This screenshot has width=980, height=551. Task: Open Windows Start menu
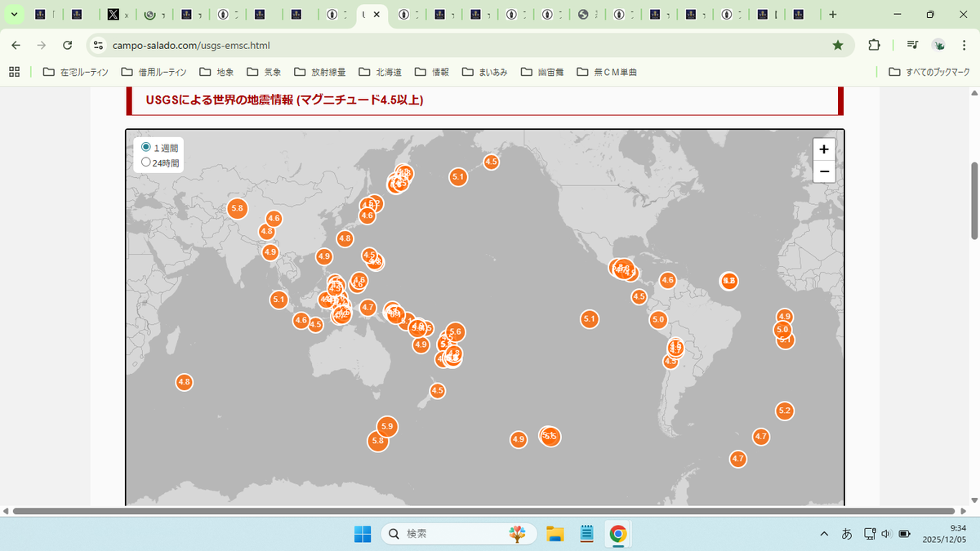(x=363, y=534)
